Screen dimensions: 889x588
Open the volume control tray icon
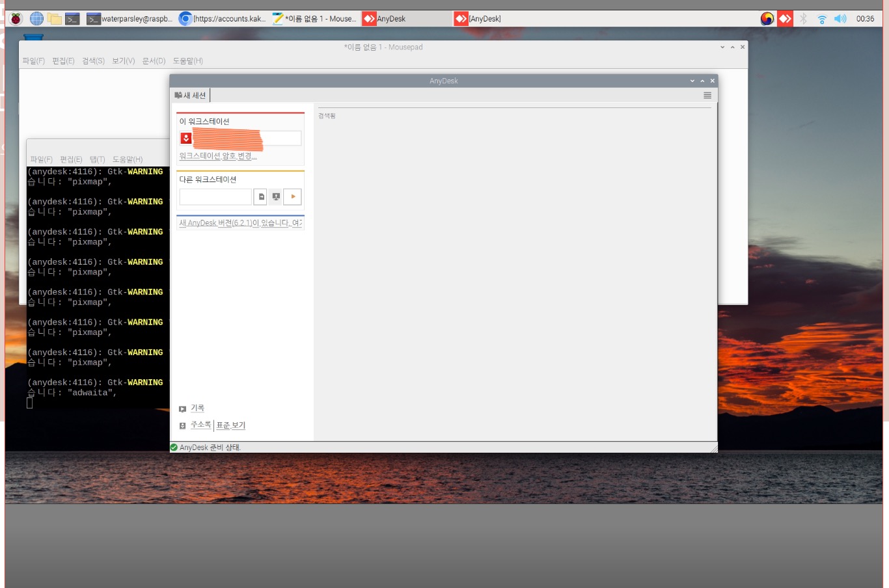pos(840,19)
